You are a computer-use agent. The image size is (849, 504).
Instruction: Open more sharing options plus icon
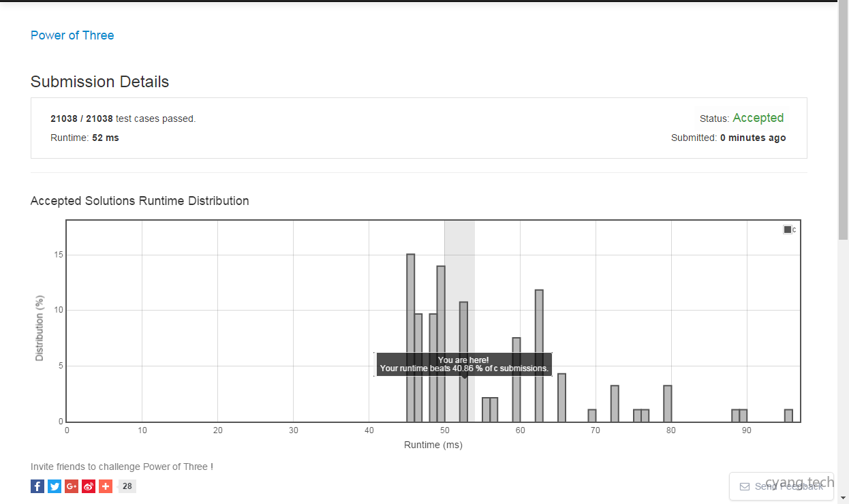(x=106, y=486)
